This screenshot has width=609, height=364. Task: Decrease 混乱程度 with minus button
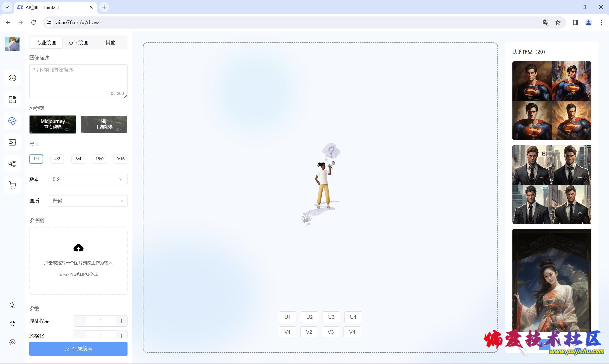pyautogui.click(x=80, y=321)
